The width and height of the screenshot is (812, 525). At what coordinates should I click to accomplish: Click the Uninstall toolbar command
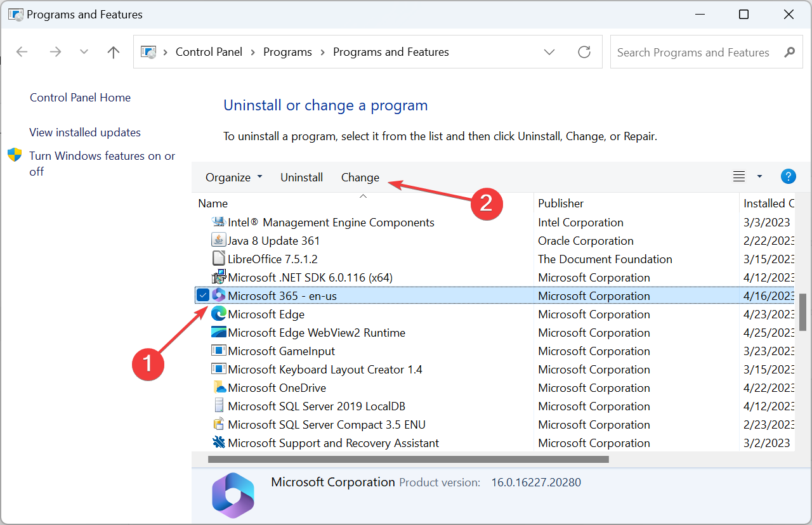pyautogui.click(x=302, y=178)
